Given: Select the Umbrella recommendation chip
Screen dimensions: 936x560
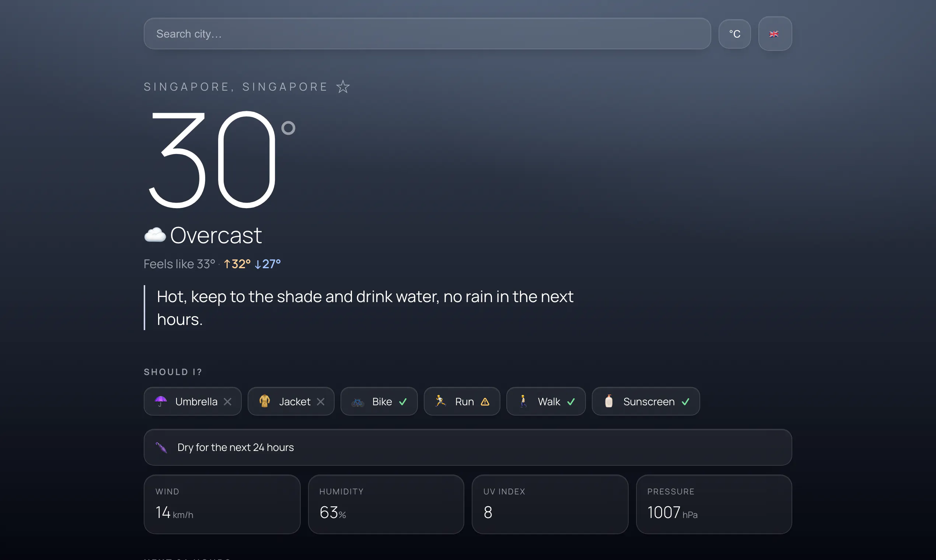Looking at the screenshot, I should click(192, 401).
